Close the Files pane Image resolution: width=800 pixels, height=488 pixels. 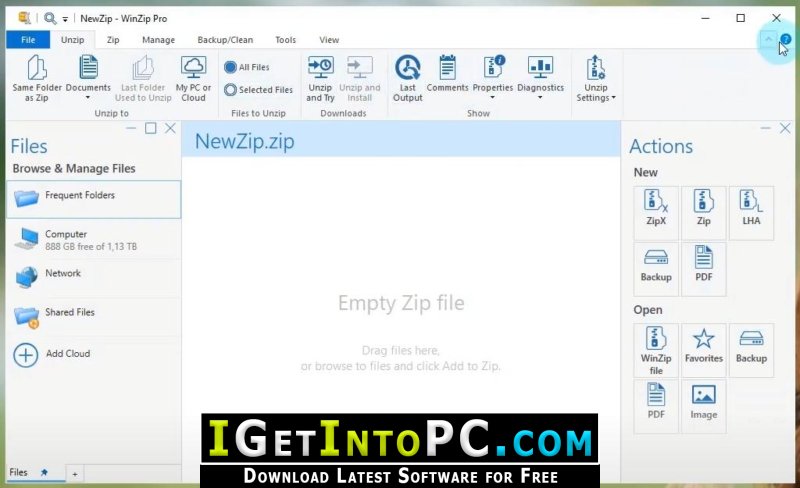click(170, 128)
